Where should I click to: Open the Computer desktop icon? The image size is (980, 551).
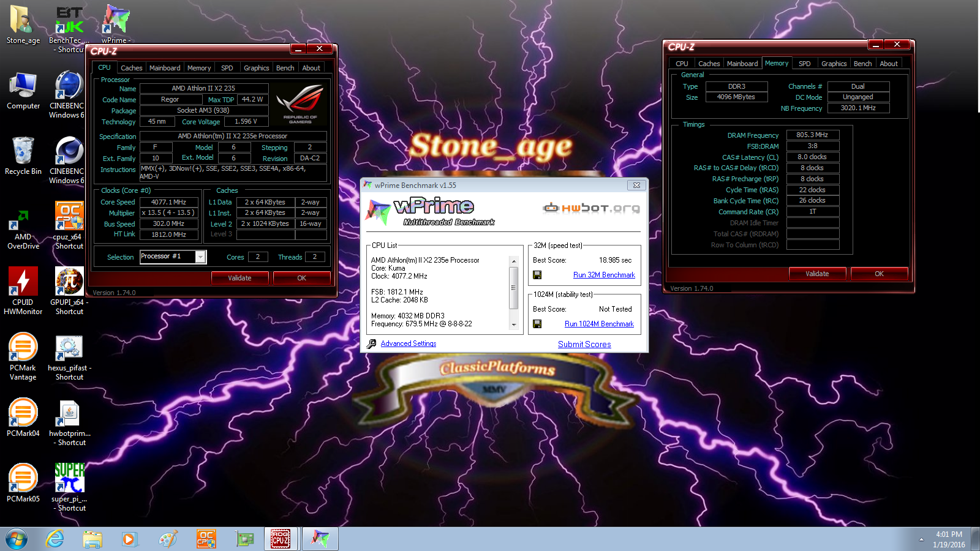coord(23,91)
